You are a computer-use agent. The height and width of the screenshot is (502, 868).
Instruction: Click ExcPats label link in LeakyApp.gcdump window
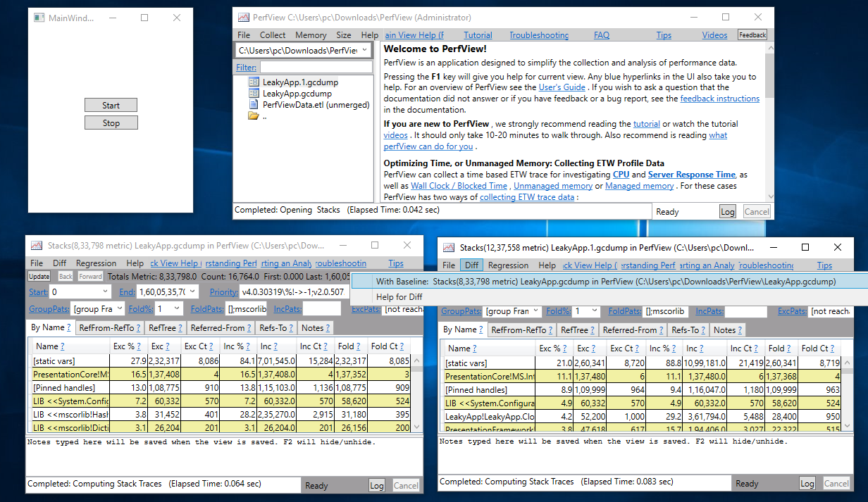pyautogui.click(x=366, y=309)
